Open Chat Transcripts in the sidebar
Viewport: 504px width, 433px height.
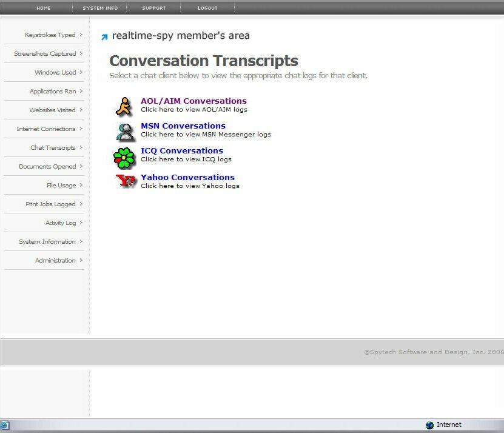click(53, 147)
